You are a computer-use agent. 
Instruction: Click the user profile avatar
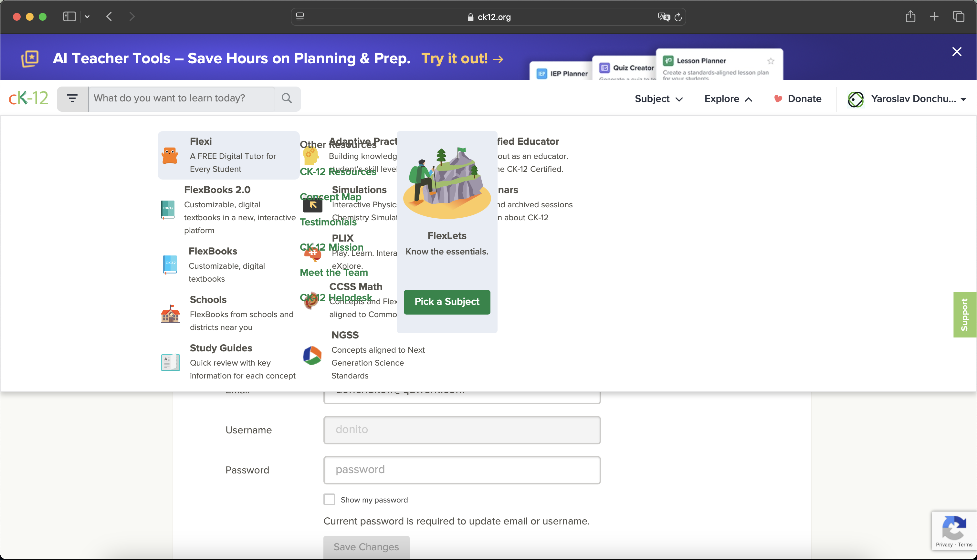pyautogui.click(x=856, y=99)
